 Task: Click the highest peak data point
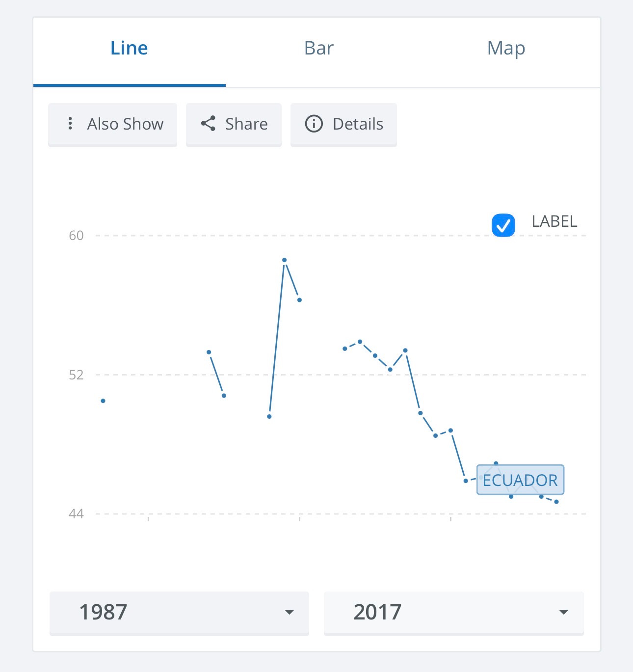(284, 260)
